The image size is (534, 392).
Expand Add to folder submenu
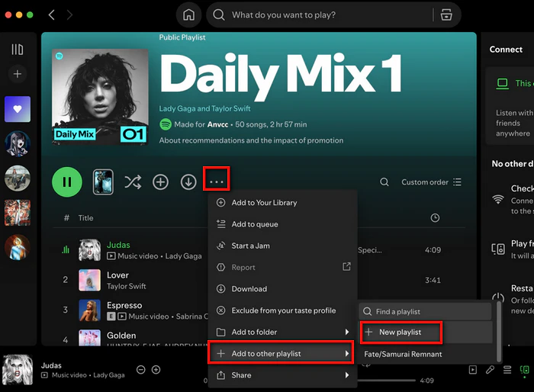283,332
